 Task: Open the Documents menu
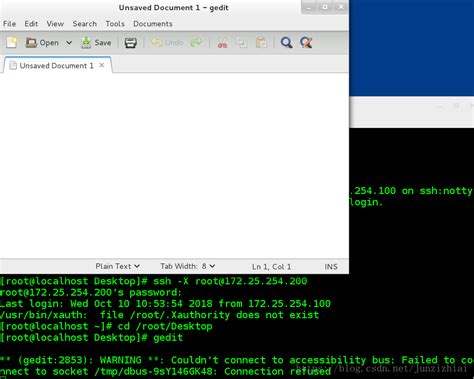point(153,24)
